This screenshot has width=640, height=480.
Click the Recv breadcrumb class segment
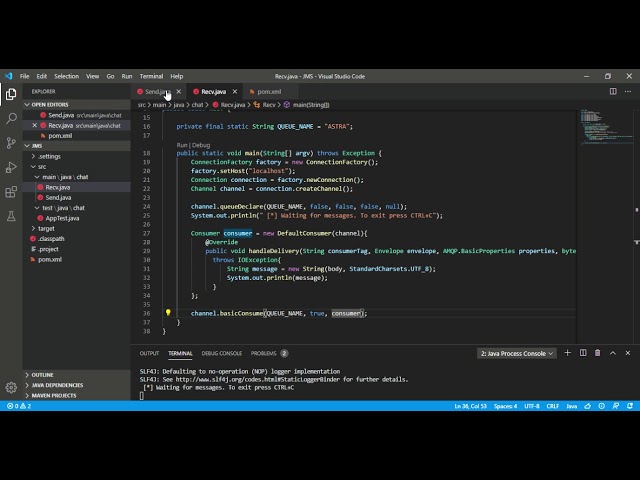pyautogui.click(x=264, y=105)
